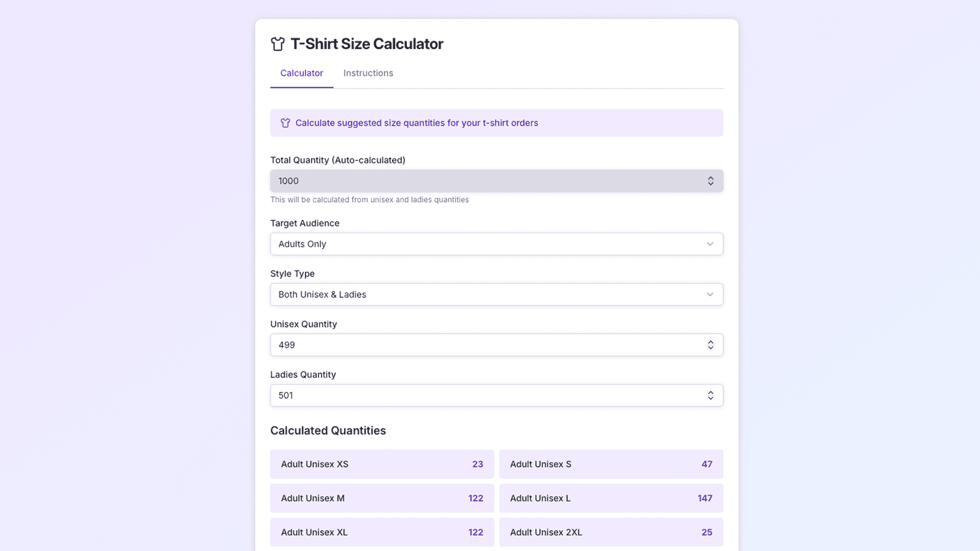Click the Calculated Quantities heading
The height and width of the screenshot is (551, 980).
click(328, 430)
